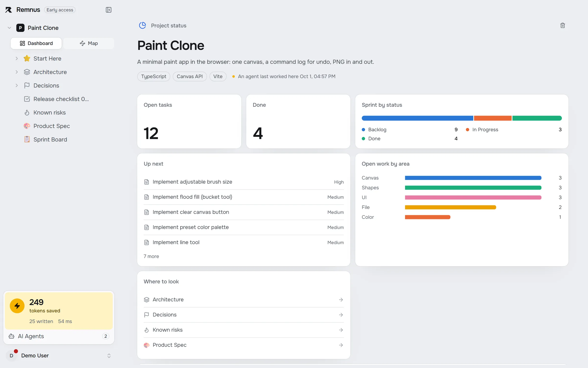588x368 pixels.
Task: Open Product Spec link in Where to look
Action: coord(244,345)
